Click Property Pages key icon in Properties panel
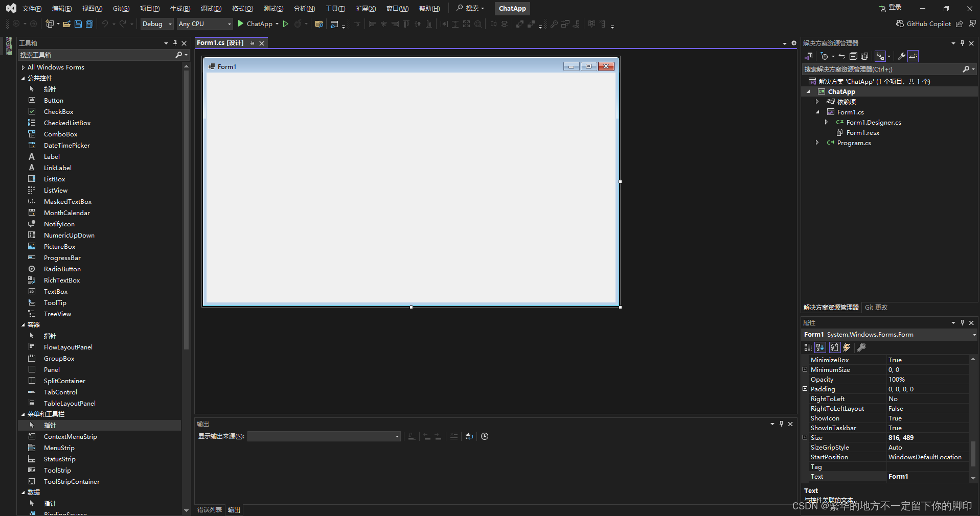980x516 pixels. [861, 347]
